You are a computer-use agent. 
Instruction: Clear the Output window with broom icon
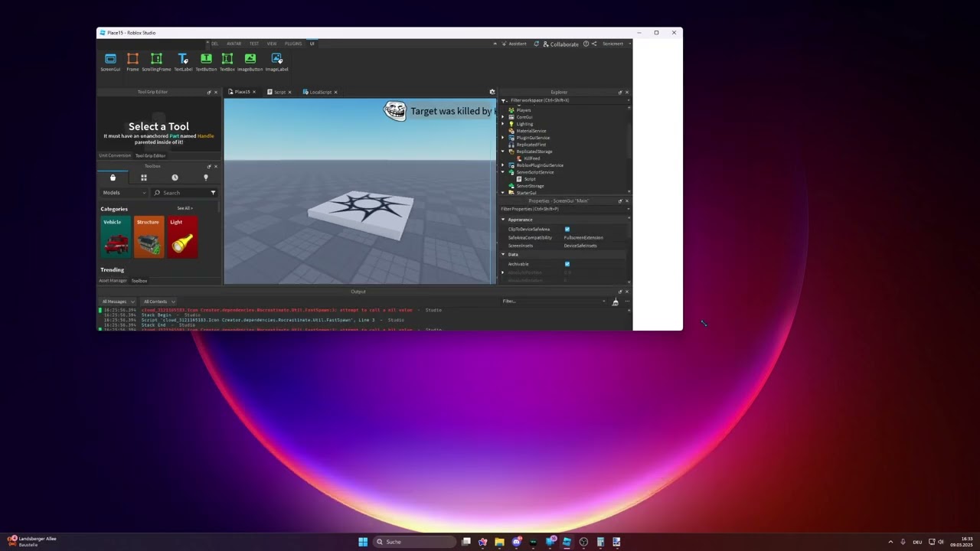(615, 302)
